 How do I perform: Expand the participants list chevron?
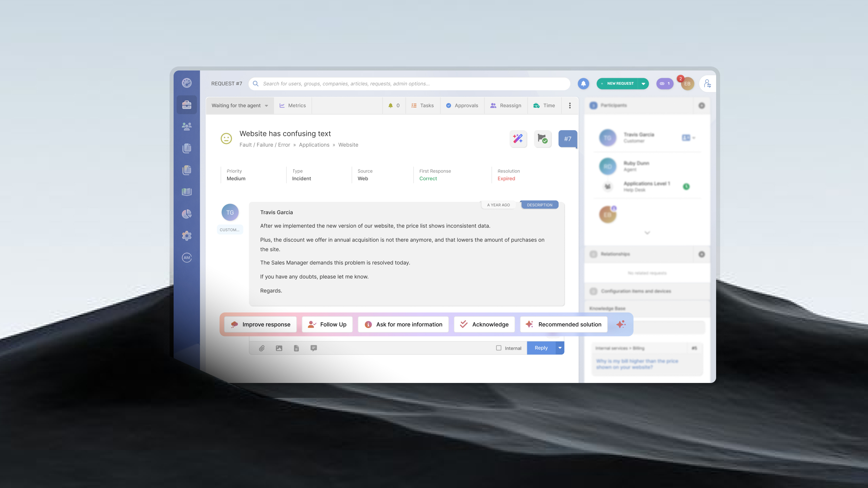click(x=647, y=233)
